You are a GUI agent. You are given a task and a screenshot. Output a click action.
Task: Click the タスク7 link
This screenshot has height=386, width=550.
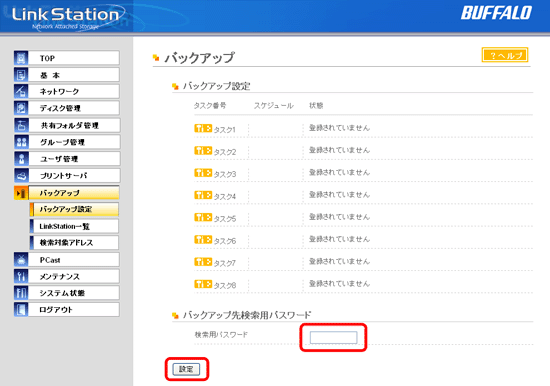(x=225, y=263)
